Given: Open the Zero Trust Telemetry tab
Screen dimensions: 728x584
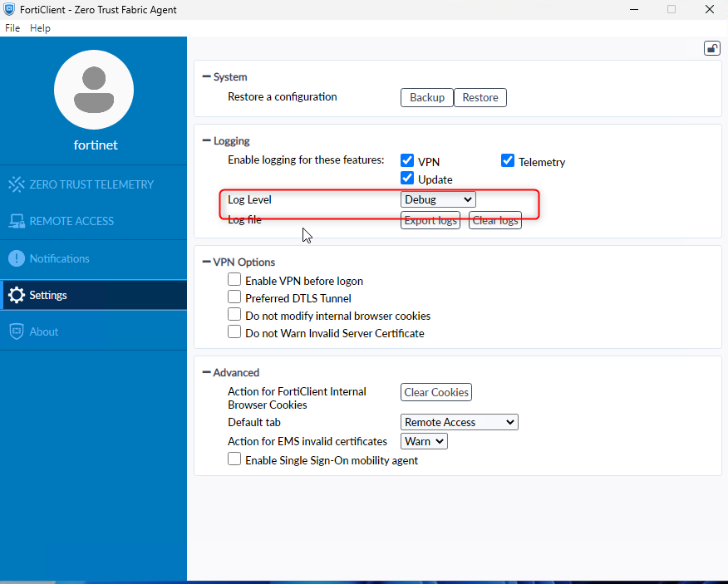Looking at the screenshot, I should tap(93, 184).
